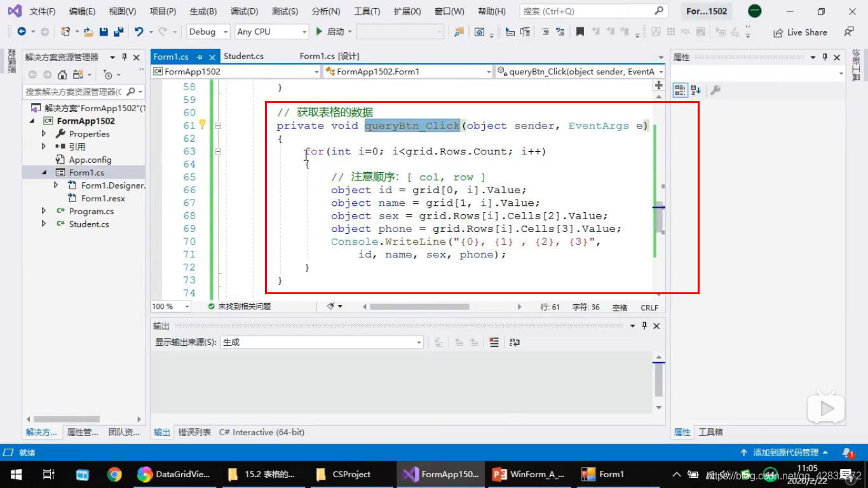Open the 文件(F) menu
868x488 pixels.
pos(43,11)
